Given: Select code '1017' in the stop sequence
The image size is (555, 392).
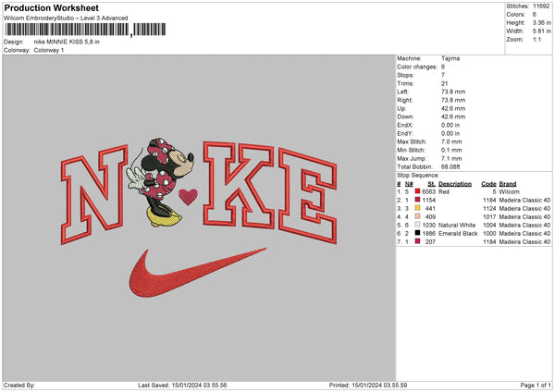Looking at the screenshot, I should click(490, 217).
